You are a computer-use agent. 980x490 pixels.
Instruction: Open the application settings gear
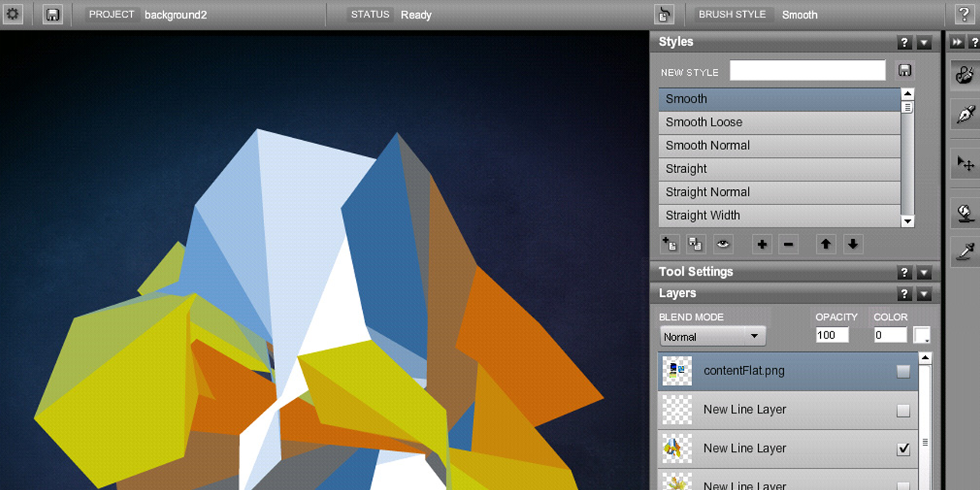[12, 14]
